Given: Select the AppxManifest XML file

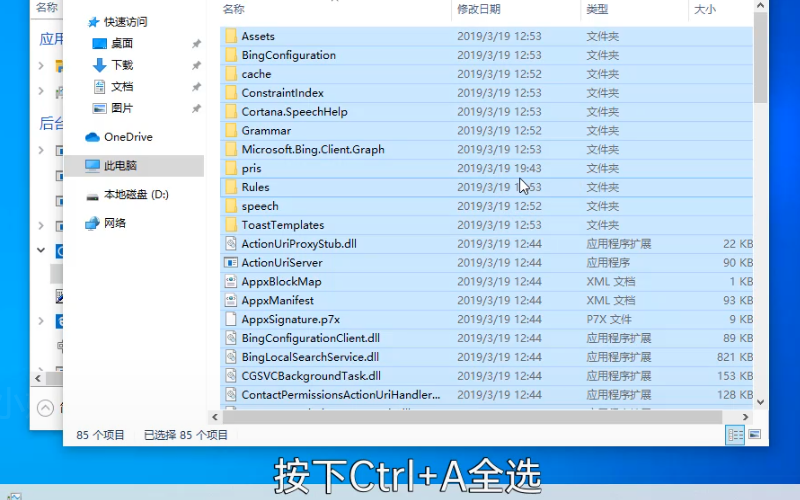Looking at the screenshot, I should pos(277,300).
